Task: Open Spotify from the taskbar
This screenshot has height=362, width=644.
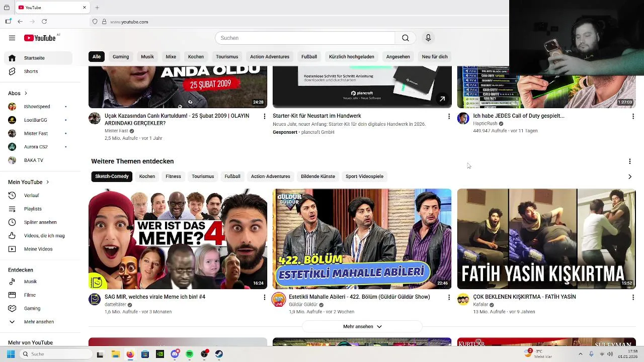Action: tap(190, 354)
